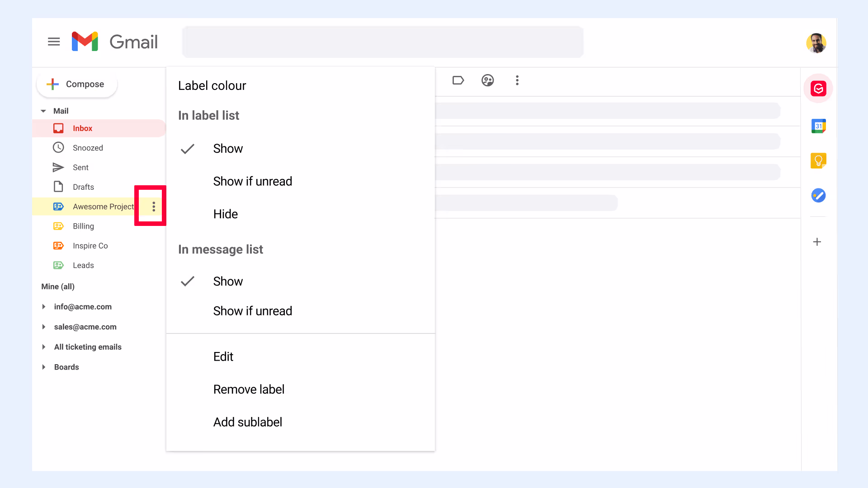Open sales@acme.com shared inbox
Screen dimensions: 868x488
[x=85, y=327]
